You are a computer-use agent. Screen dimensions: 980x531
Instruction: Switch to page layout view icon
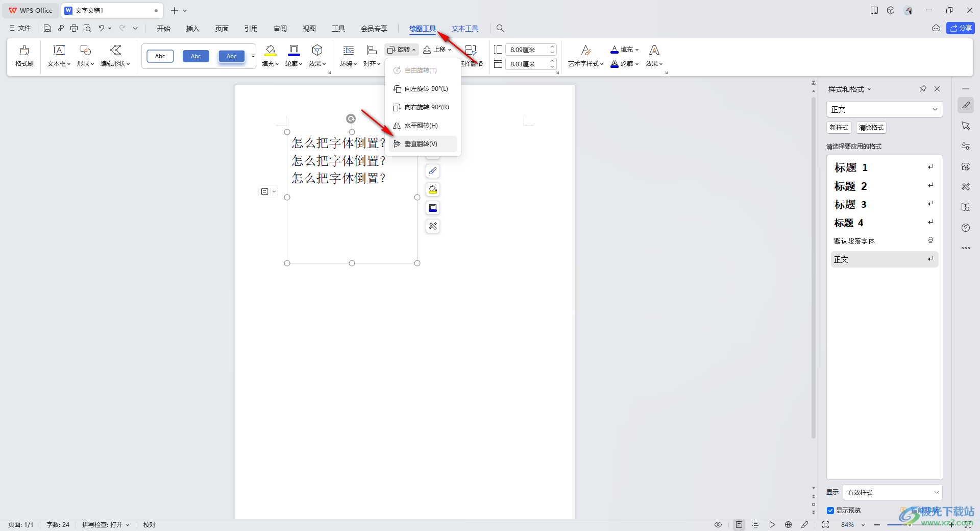[739, 524]
